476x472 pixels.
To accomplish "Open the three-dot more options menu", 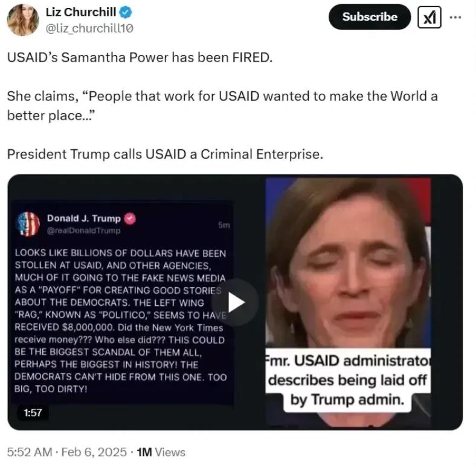I will [455, 18].
